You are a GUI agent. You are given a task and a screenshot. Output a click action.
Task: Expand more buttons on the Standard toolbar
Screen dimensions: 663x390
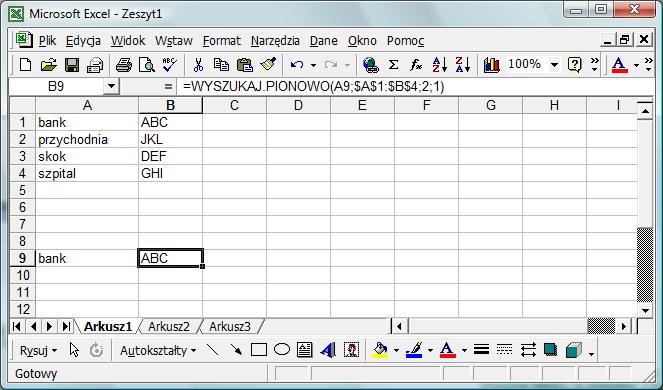click(595, 64)
